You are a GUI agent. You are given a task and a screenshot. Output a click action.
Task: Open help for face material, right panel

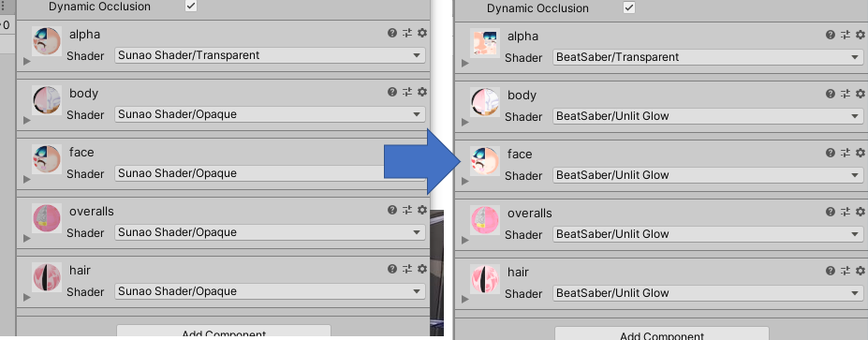[x=831, y=153]
